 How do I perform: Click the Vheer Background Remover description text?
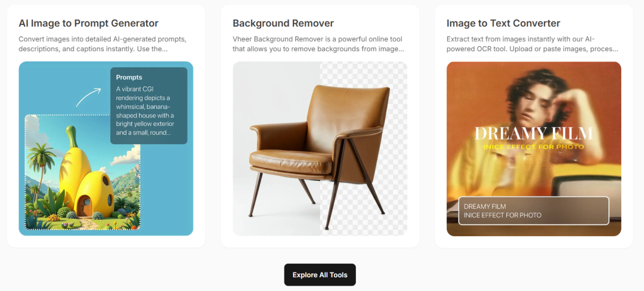pos(318,44)
